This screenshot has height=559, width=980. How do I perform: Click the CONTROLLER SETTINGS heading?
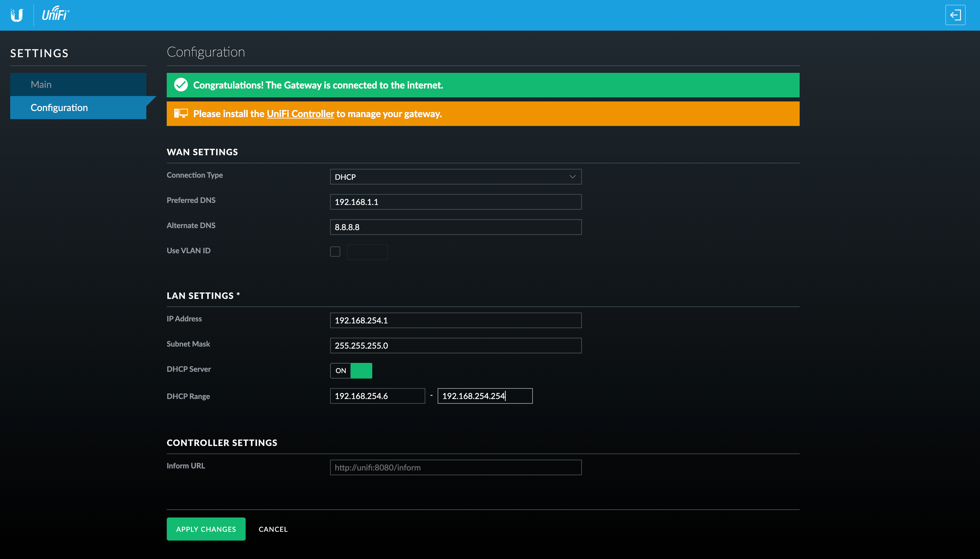pyautogui.click(x=222, y=443)
